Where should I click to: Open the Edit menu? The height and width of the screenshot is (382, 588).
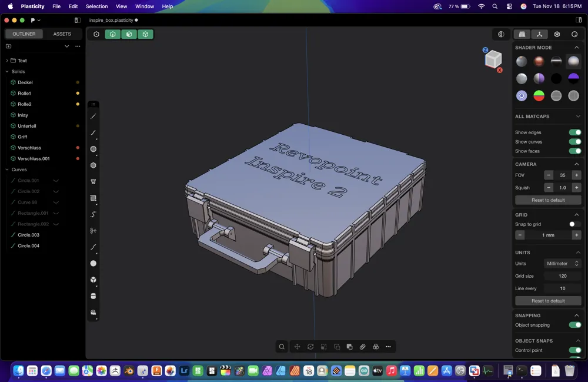tap(73, 6)
